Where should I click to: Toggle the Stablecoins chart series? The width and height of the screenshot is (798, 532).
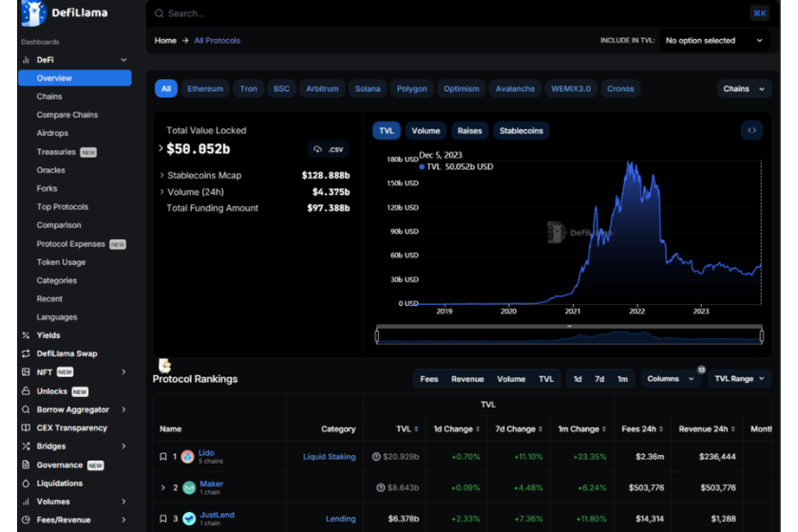[x=522, y=131]
